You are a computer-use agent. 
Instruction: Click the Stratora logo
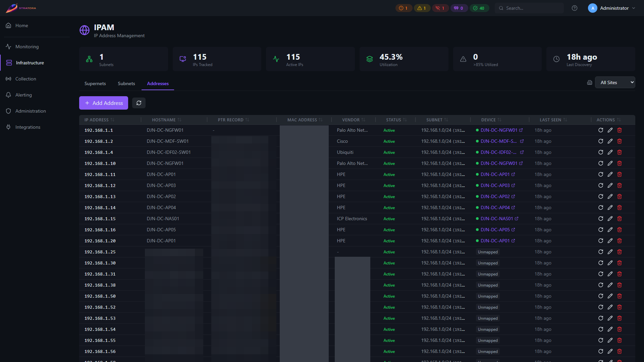tap(21, 8)
